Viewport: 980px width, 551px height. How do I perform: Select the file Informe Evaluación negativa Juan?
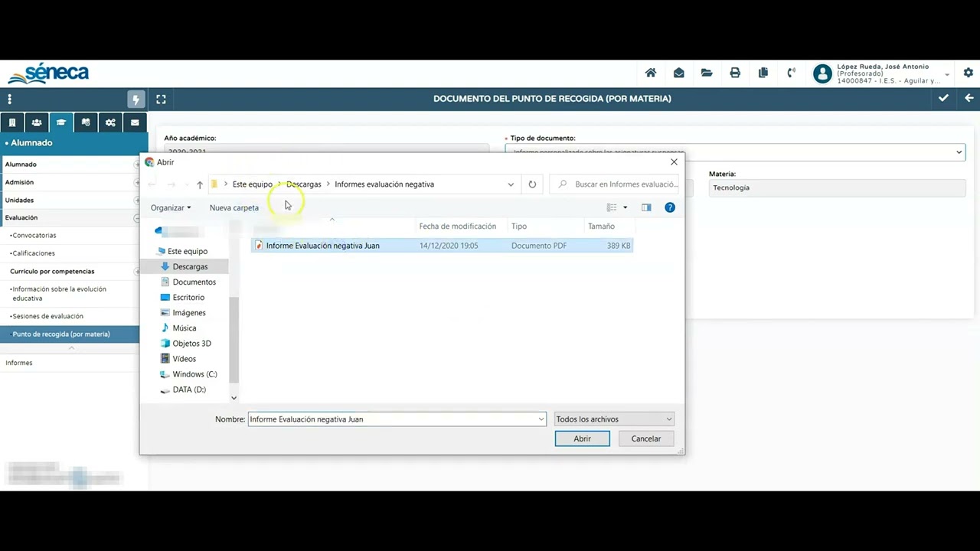coord(443,246)
